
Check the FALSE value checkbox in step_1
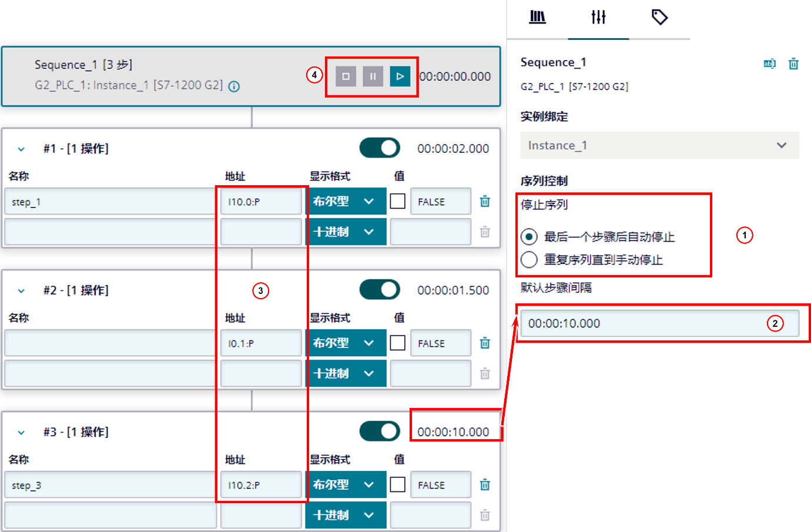point(397,201)
